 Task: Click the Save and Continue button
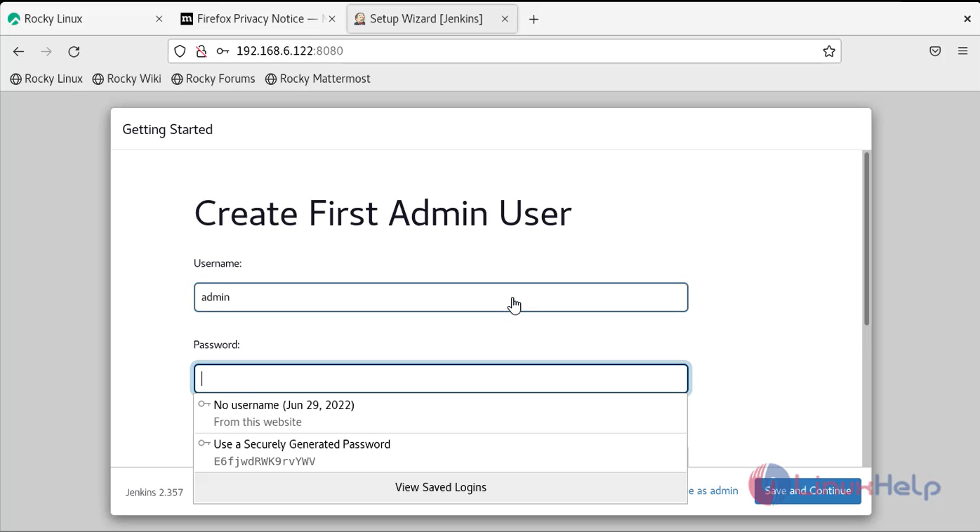point(808,491)
